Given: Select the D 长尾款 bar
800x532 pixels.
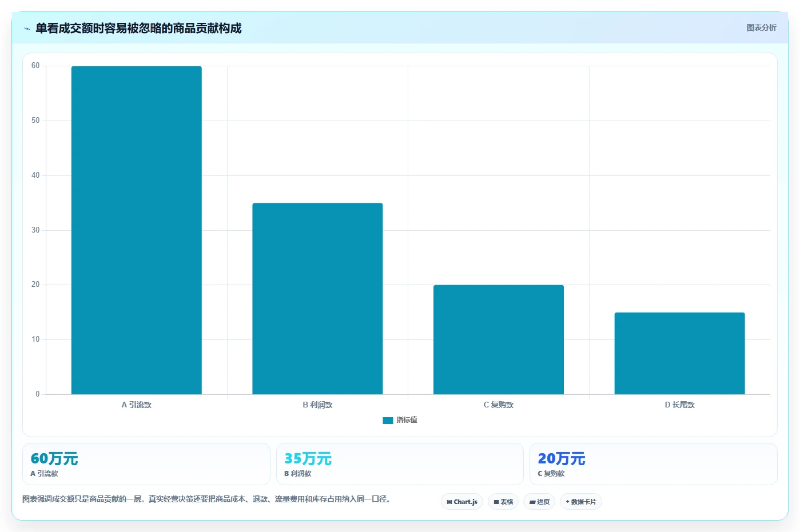Looking at the screenshot, I should [679, 353].
